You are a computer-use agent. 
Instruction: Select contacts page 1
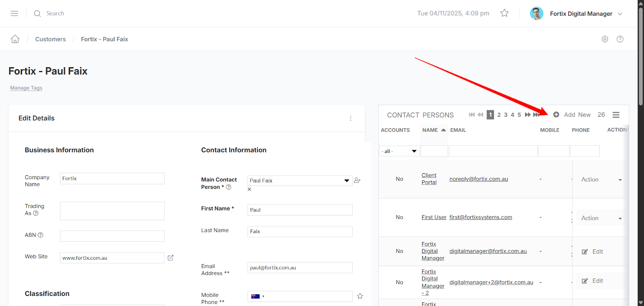[x=490, y=115]
